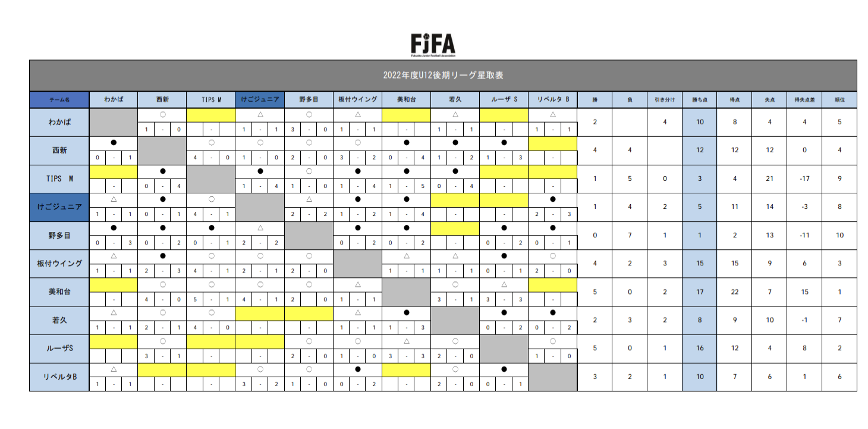This screenshot has height=429, width=868.
Task: Select the けごジュニア row header
Action: [59, 208]
